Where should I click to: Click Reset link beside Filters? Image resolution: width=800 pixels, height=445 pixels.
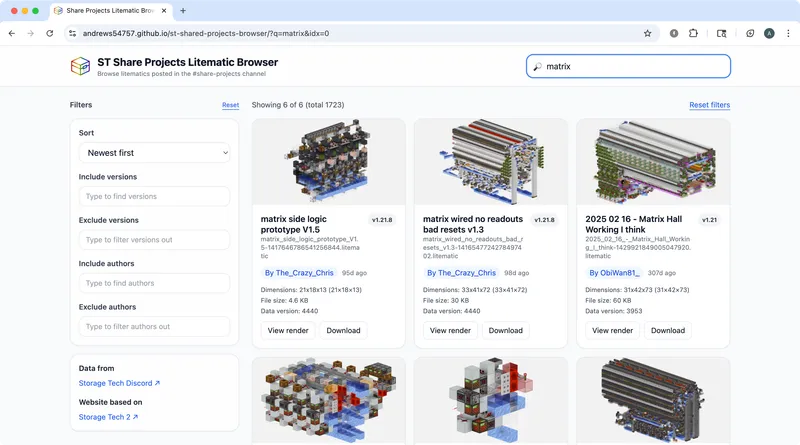pyautogui.click(x=230, y=105)
